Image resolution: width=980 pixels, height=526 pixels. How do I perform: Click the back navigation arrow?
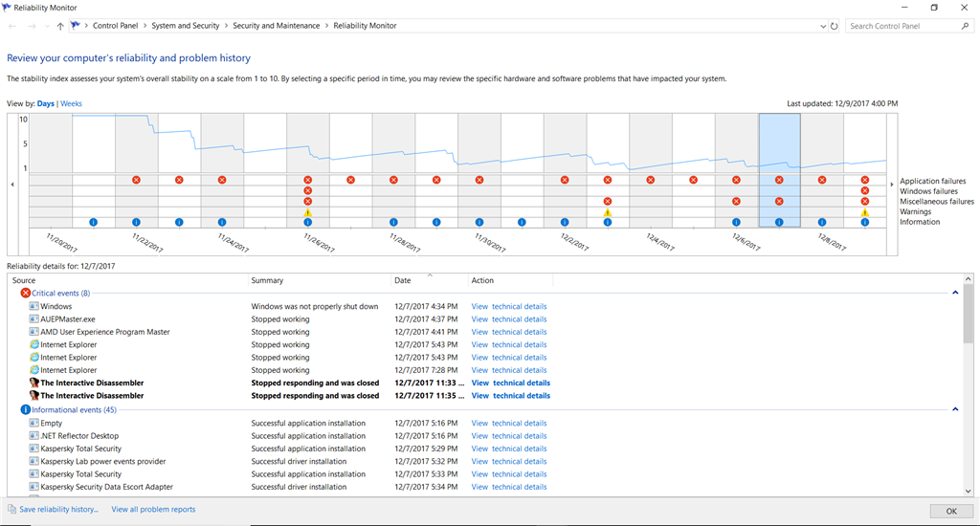click(x=12, y=26)
